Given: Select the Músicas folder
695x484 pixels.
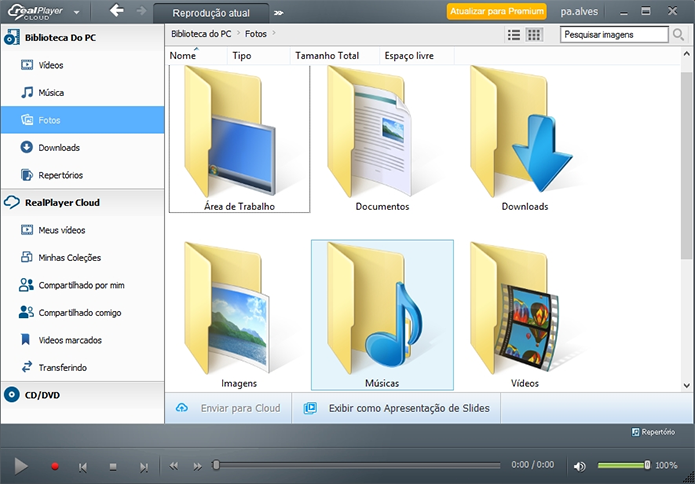Looking at the screenshot, I should 382,315.
